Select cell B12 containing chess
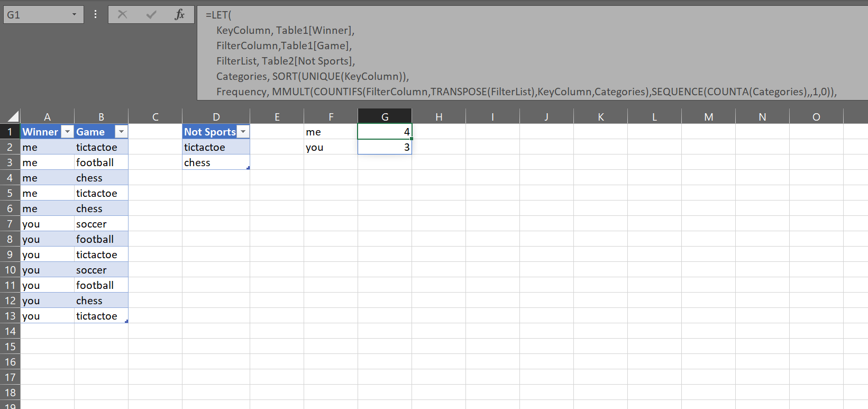This screenshot has height=409, width=868. point(101,301)
